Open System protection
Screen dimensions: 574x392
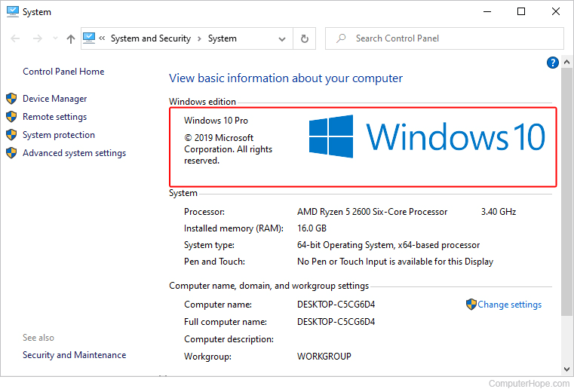pos(59,135)
